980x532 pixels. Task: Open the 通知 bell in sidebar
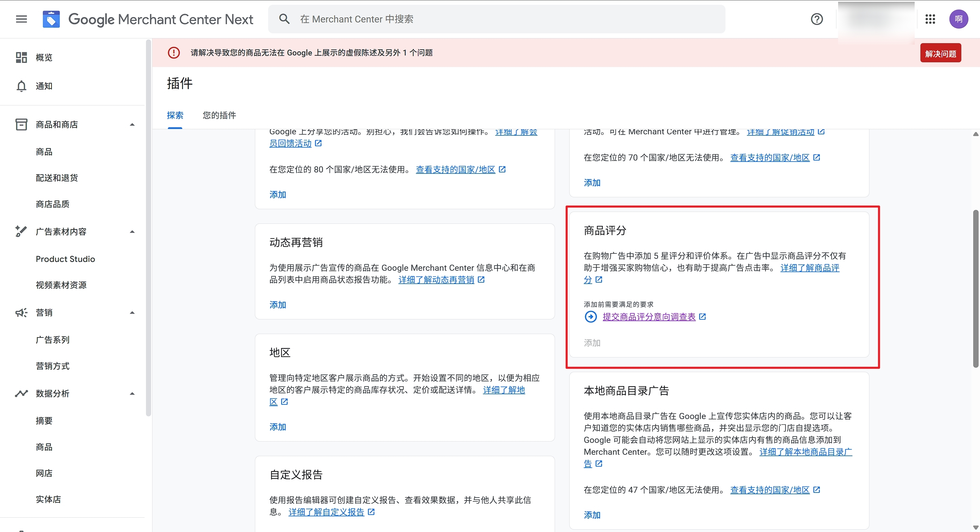(21, 86)
